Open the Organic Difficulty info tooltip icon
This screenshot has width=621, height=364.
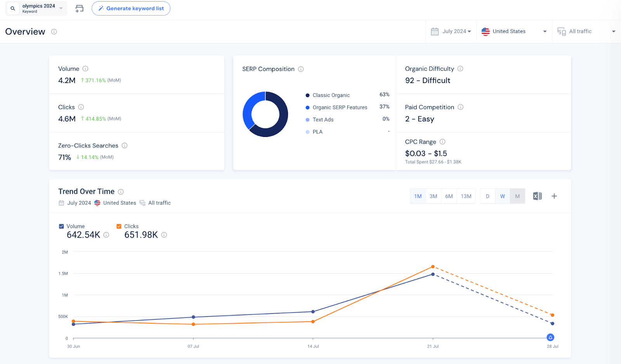[x=460, y=69]
